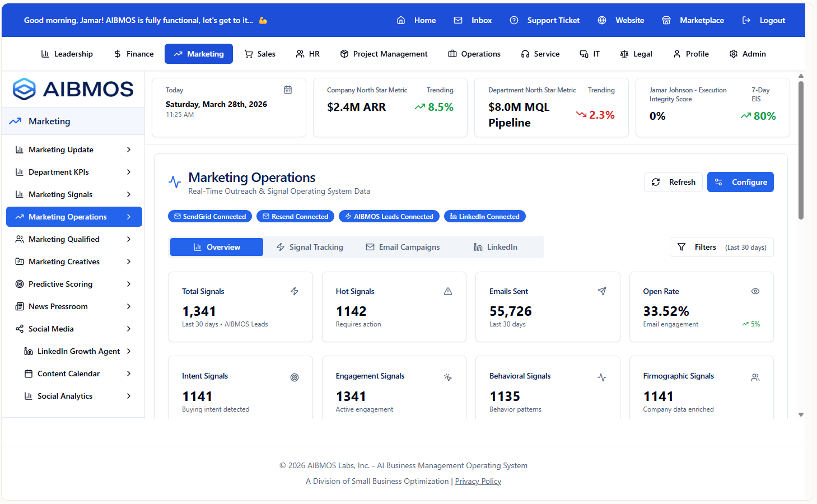Open the Admin section
This screenshot has width=817, height=504.
748,54
